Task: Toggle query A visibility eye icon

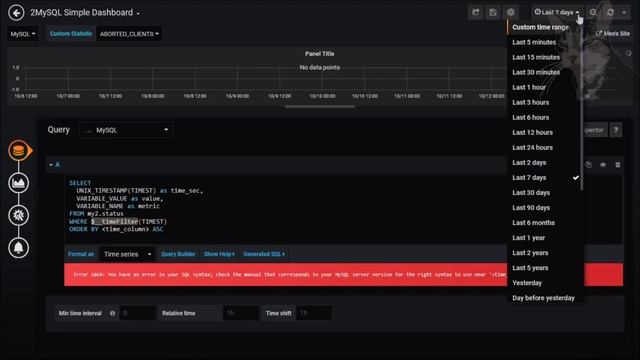Action: [x=603, y=164]
